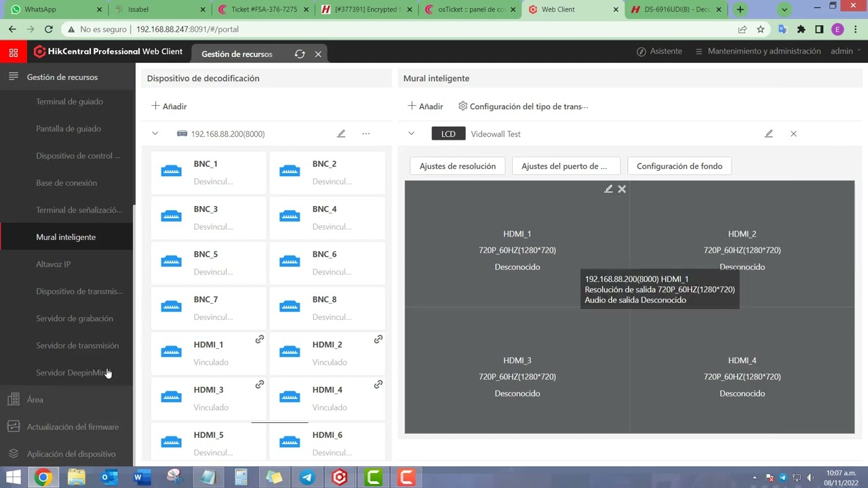Image resolution: width=868 pixels, height=488 pixels.
Task: Select the BNC_2 port card
Action: [x=327, y=172]
